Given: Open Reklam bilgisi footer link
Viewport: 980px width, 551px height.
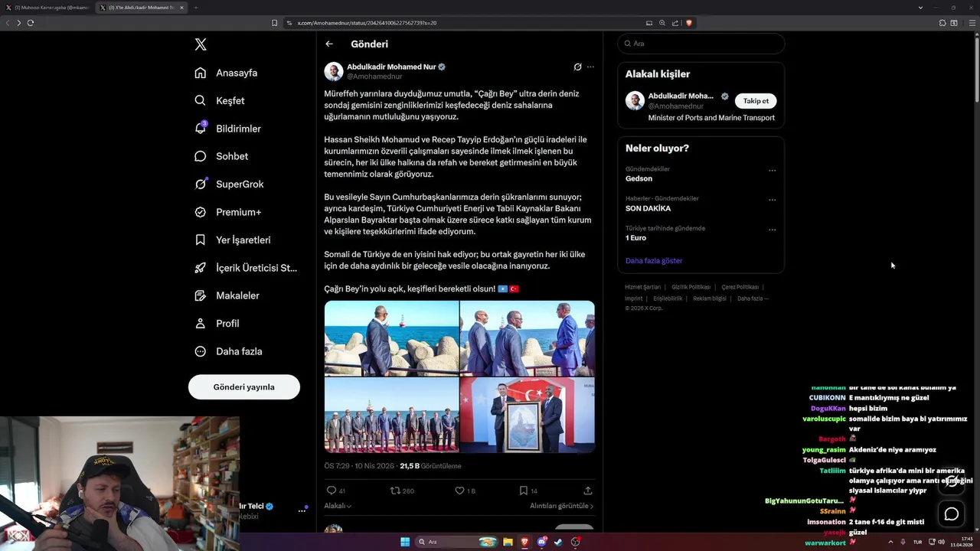Looking at the screenshot, I should click(x=710, y=298).
